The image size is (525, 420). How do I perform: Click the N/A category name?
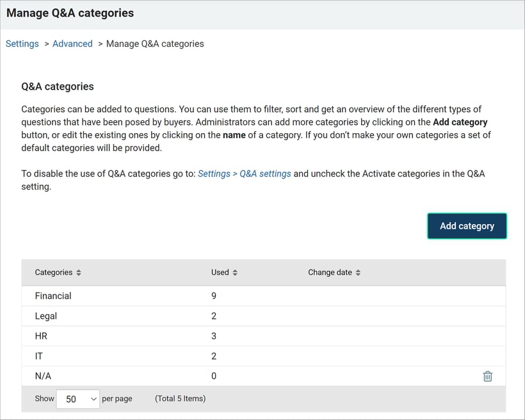(42, 376)
